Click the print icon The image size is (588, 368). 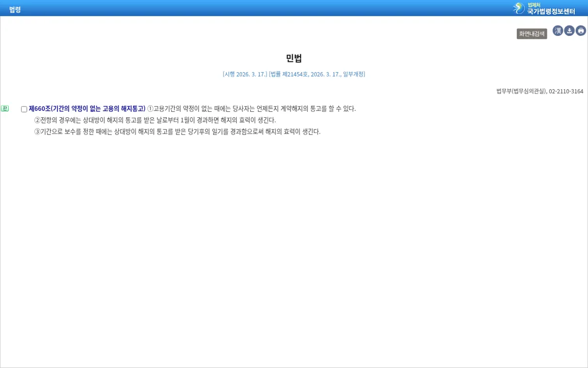[x=581, y=31]
